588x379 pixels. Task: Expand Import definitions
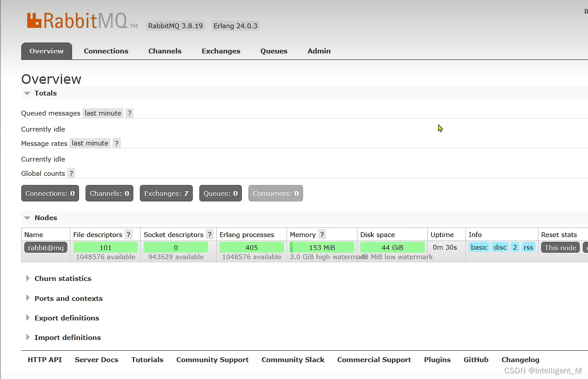63,338
